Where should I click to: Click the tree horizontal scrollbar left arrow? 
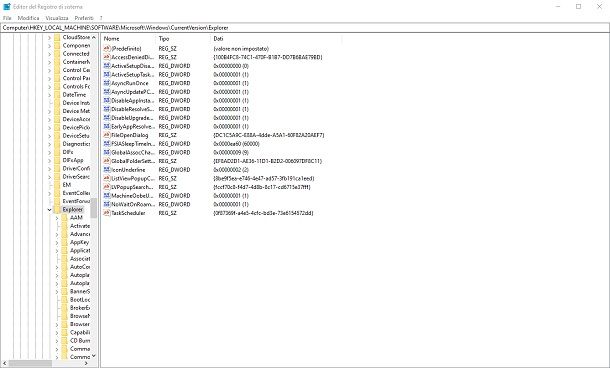click(4, 363)
